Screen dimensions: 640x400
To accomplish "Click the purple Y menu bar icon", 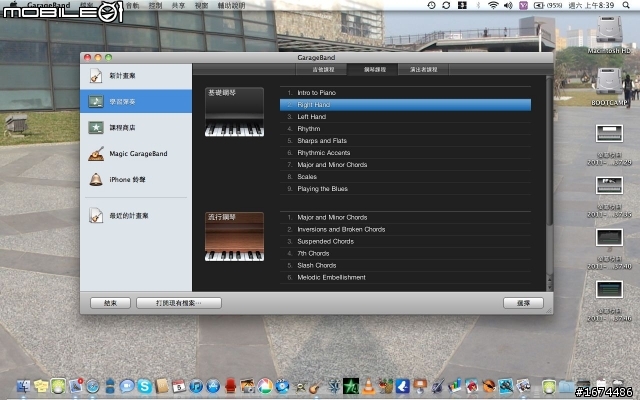I will pos(523,5).
